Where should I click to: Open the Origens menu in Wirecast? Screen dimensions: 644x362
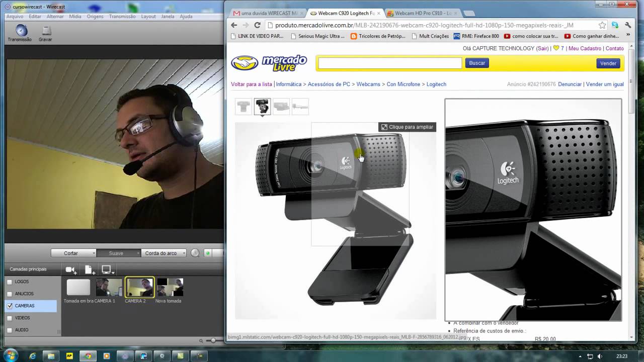click(95, 17)
